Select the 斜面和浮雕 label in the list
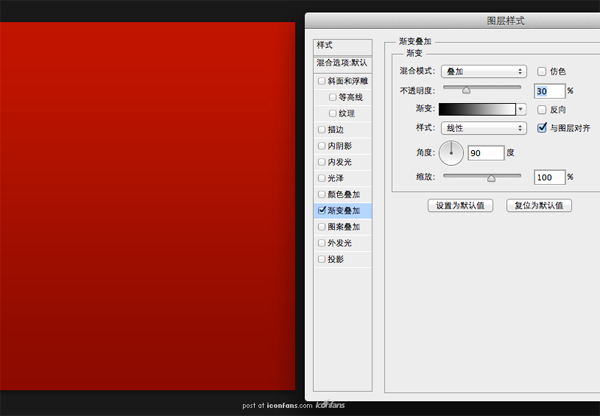The image size is (600, 416). [x=347, y=81]
